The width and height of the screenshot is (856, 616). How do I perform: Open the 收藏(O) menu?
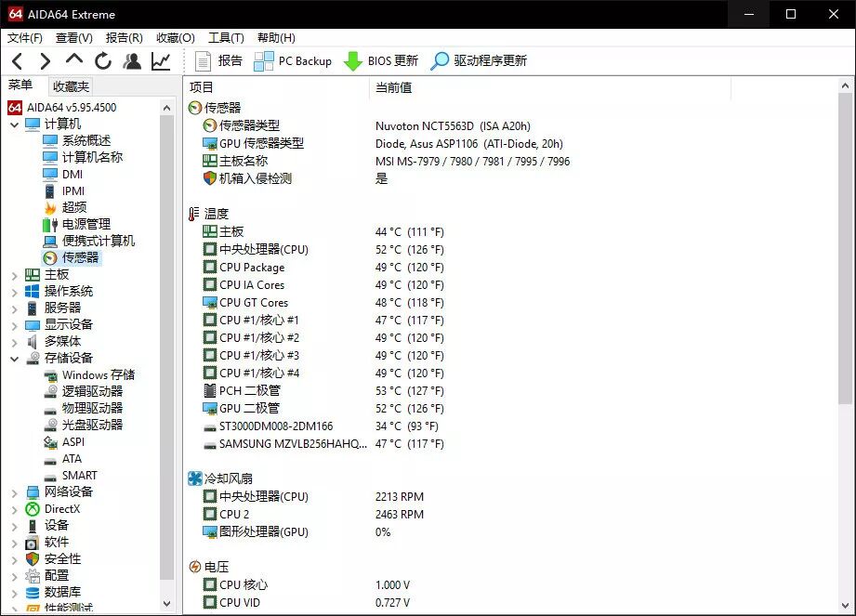pos(176,38)
